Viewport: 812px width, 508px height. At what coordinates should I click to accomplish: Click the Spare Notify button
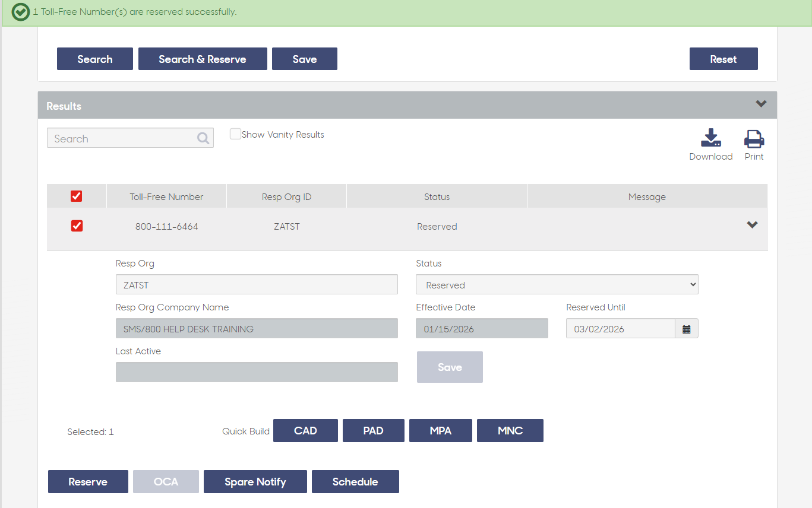[x=255, y=481]
